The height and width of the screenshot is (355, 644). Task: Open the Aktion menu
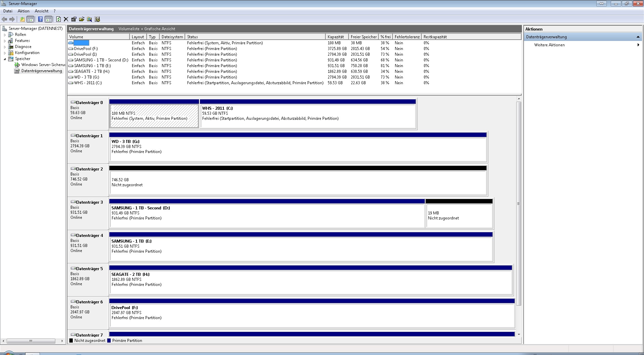pos(23,11)
